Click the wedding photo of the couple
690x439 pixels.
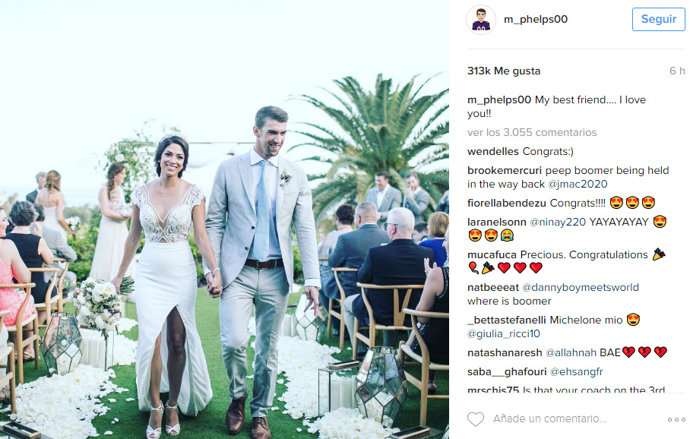[224, 220]
